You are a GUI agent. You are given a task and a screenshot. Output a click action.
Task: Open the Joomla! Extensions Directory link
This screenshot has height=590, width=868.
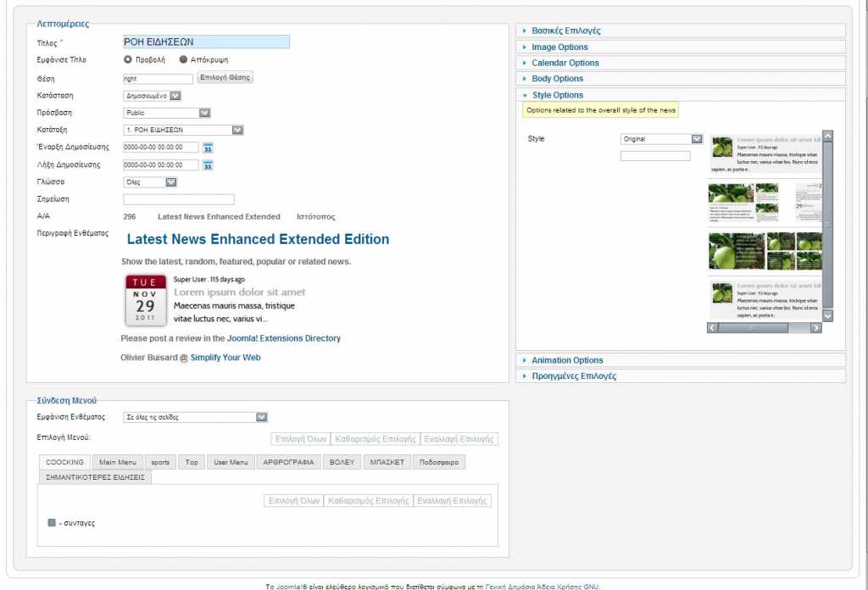284,338
